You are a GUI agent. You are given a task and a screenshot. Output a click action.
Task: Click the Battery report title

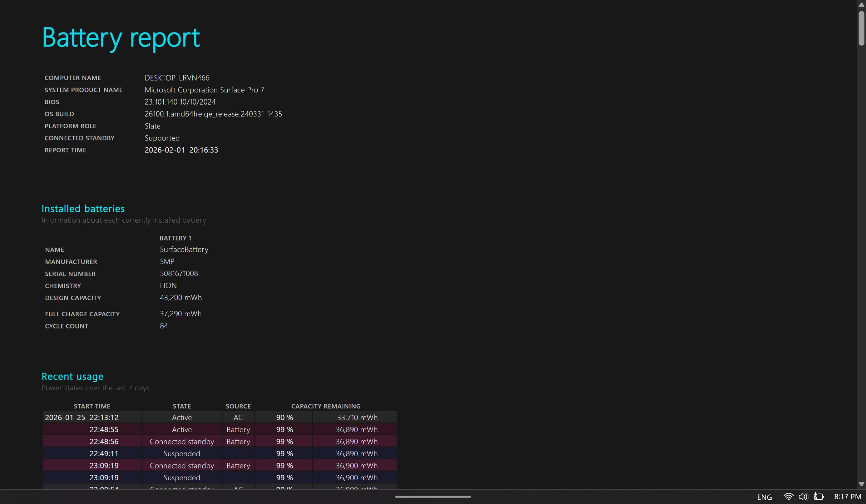pyautogui.click(x=121, y=37)
